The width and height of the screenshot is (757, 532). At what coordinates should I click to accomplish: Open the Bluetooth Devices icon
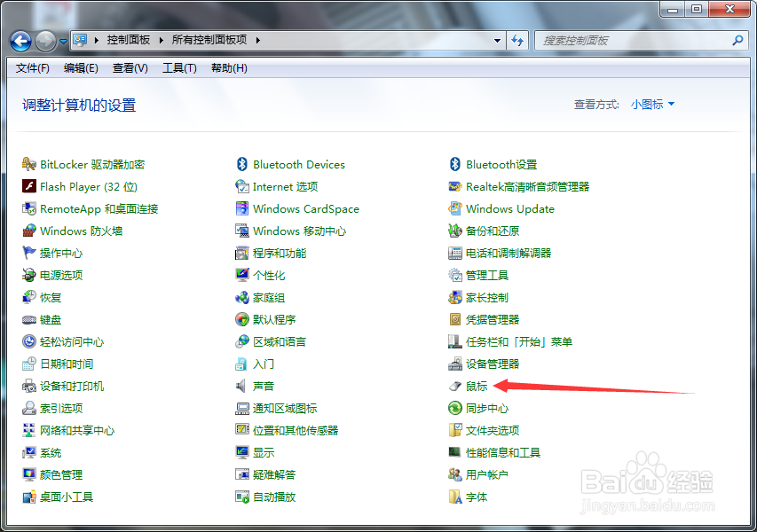click(x=242, y=164)
